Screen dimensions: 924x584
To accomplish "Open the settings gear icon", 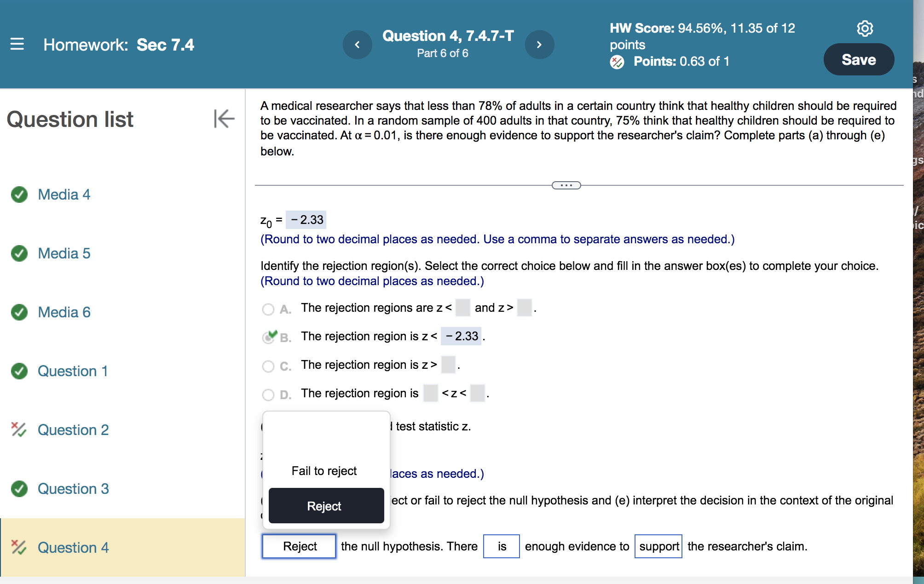I will coord(864,29).
